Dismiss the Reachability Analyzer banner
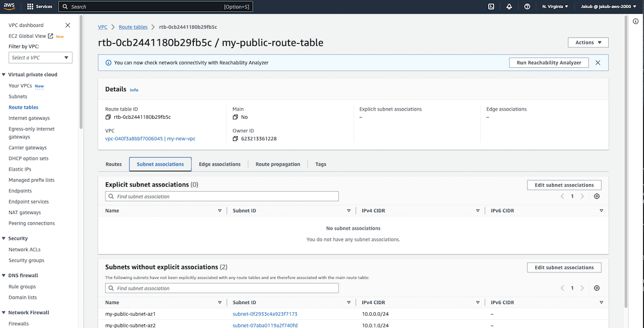This screenshot has width=644, height=328. pyautogui.click(x=598, y=63)
